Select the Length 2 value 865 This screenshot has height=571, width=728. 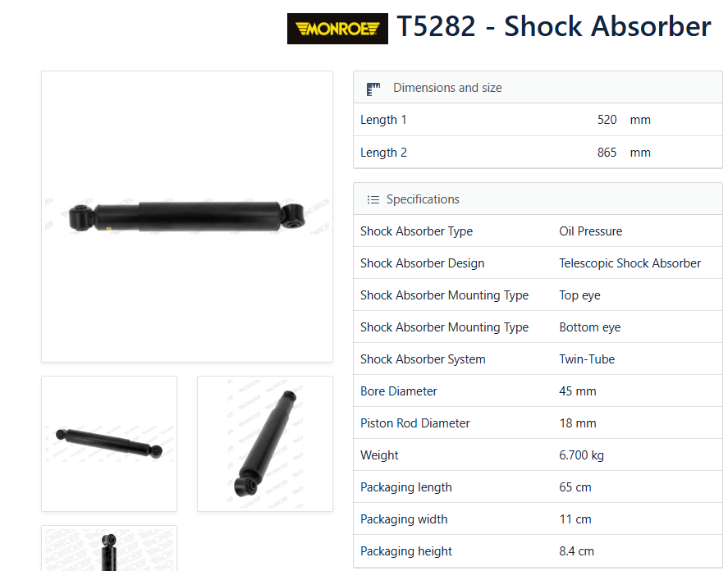pyautogui.click(x=607, y=153)
